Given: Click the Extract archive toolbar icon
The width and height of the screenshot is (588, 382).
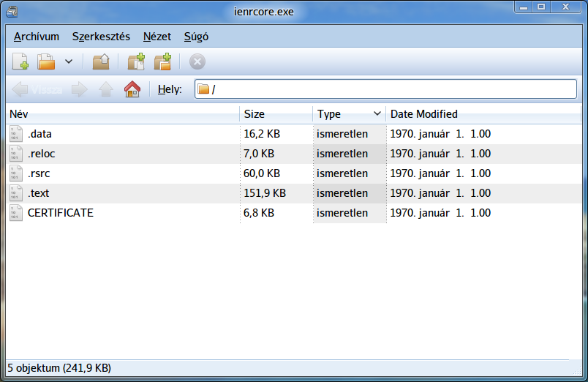Looking at the screenshot, I should coord(101,61).
